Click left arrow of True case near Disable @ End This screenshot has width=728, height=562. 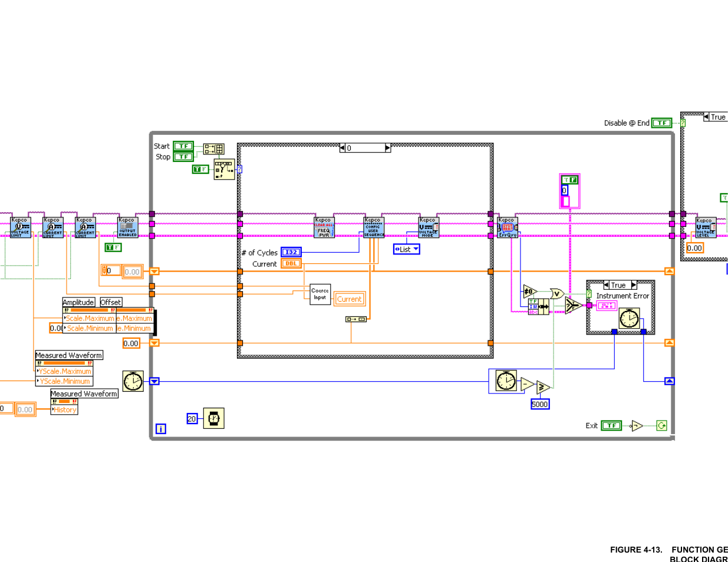[x=706, y=117]
